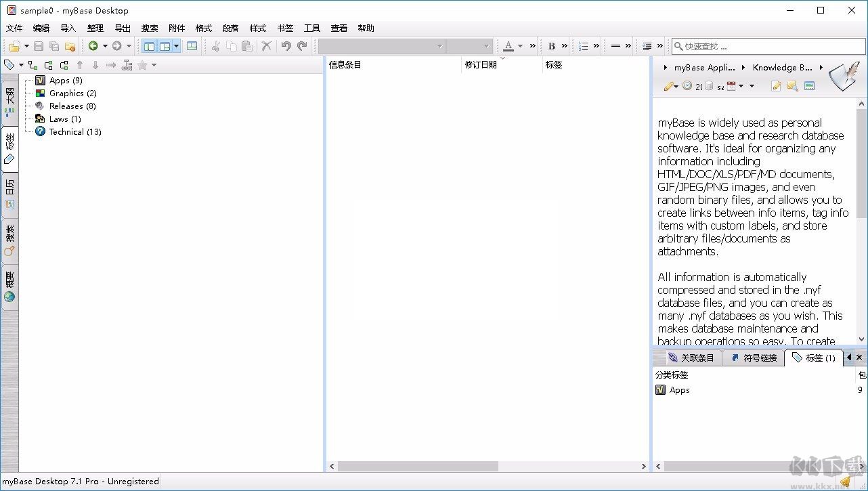The image size is (868, 491).
Task: Click the Save database icon
Action: 39,45
